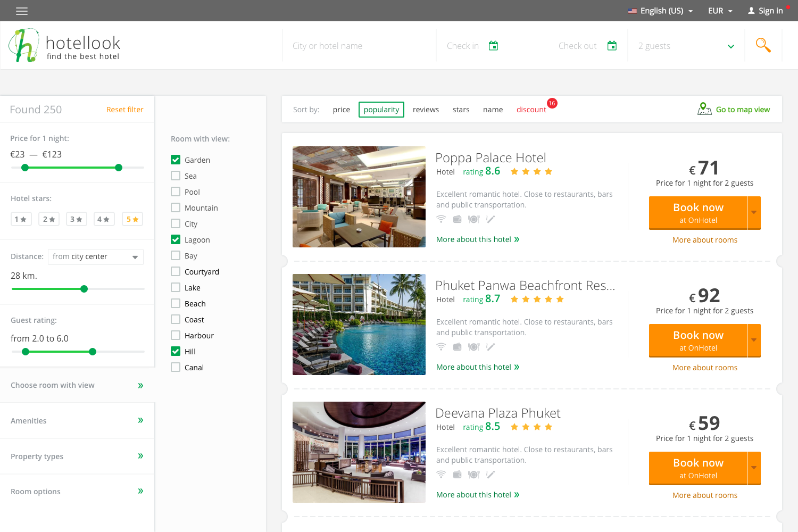Sort results by name
The height and width of the screenshot is (532, 798).
click(x=493, y=110)
